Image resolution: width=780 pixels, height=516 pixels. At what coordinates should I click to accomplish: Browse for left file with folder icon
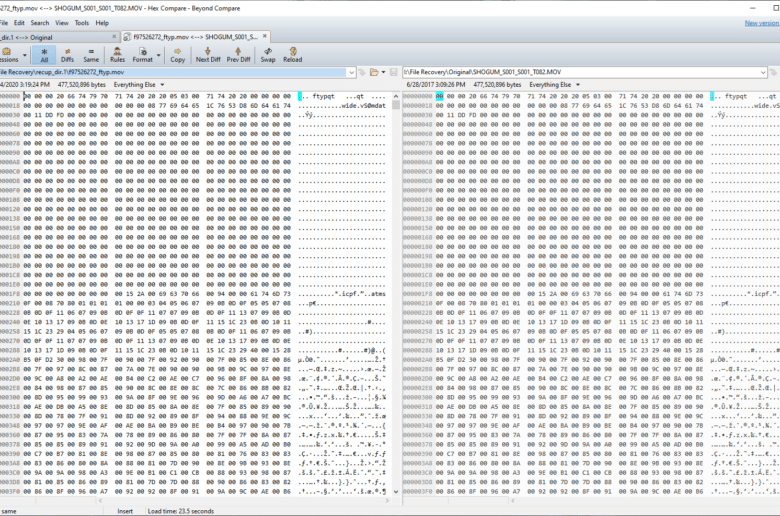(x=374, y=73)
